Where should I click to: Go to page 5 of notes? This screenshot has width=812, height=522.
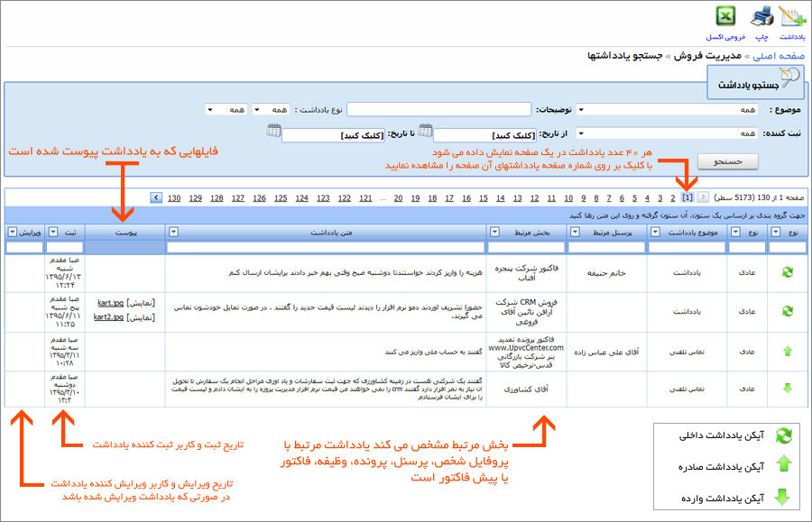pos(634,198)
